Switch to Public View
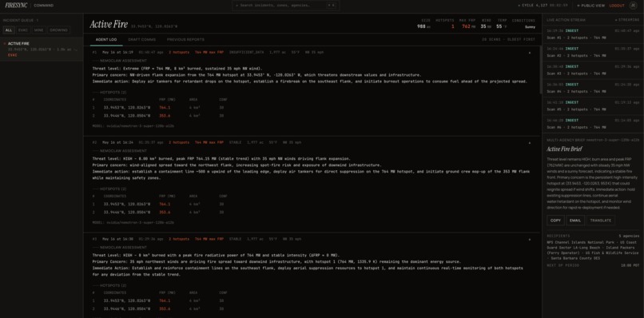Viewport: 644px width, 318px height. (591, 6)
